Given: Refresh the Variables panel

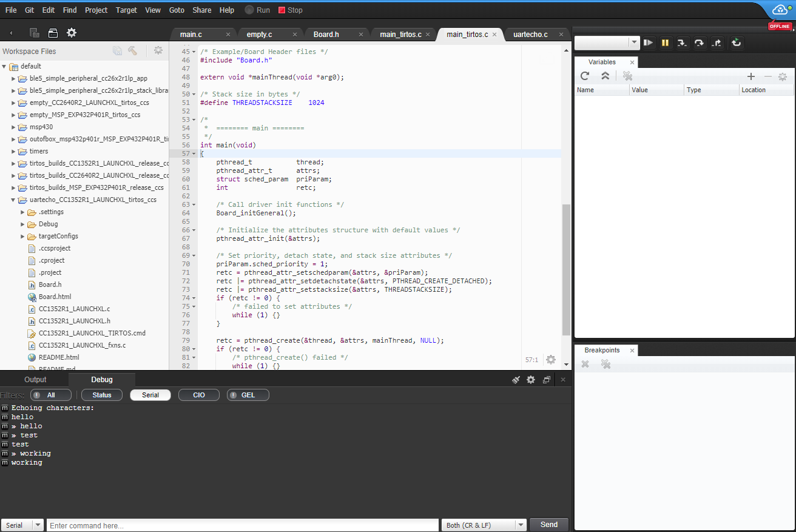Looking at the screenshot, I should [x=584, y=76].
